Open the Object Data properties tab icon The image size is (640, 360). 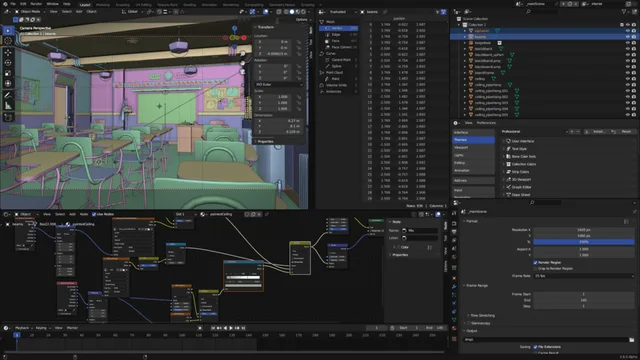(454, 320)
